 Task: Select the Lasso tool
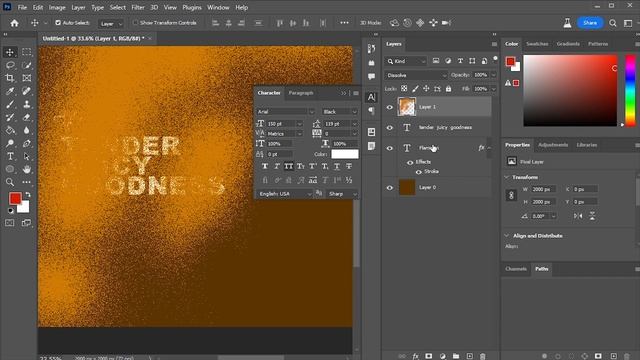(10, 65)
